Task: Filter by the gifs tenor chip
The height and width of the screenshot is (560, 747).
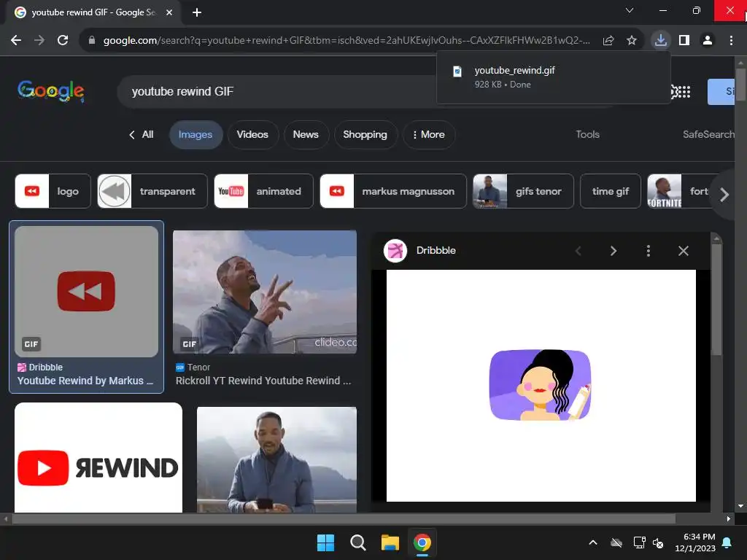Action: (523, 192)
